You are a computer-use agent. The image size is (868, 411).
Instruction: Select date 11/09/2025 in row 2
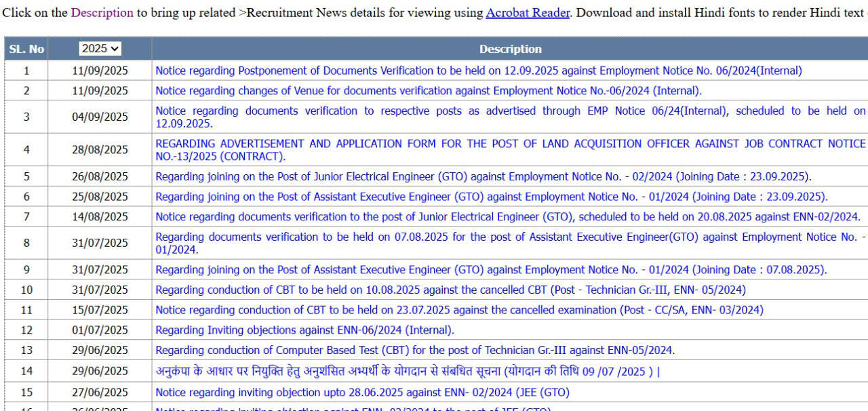point(100,91)
